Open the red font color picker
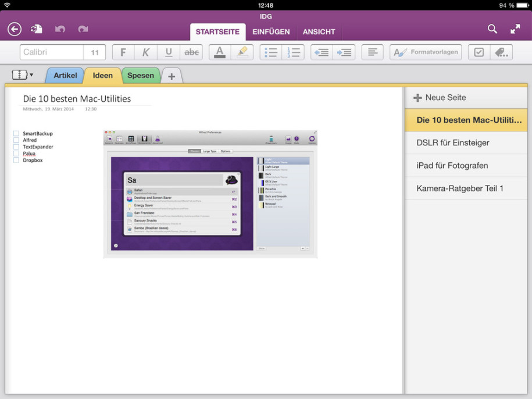 [x=219, y=52]
